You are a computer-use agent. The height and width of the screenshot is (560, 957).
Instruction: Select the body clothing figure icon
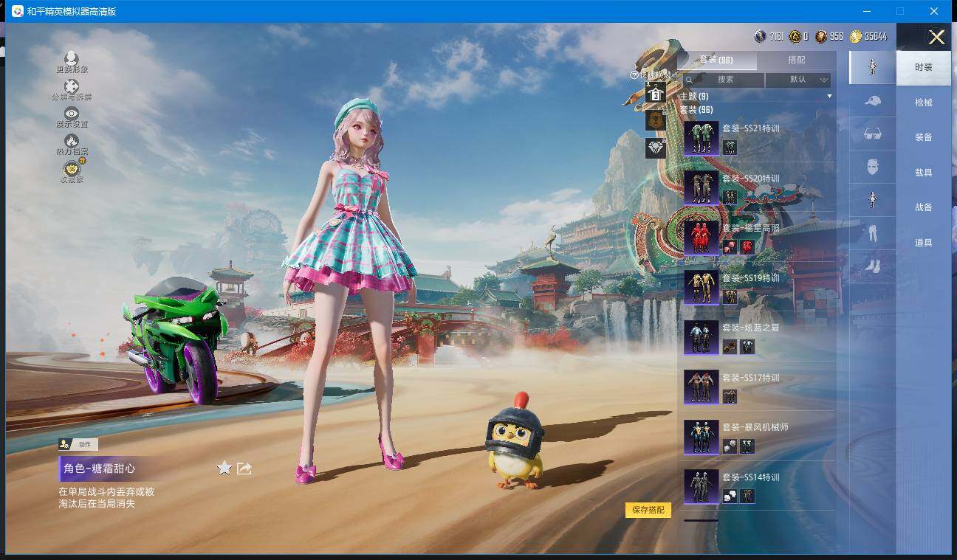click(x=872, y=200)
